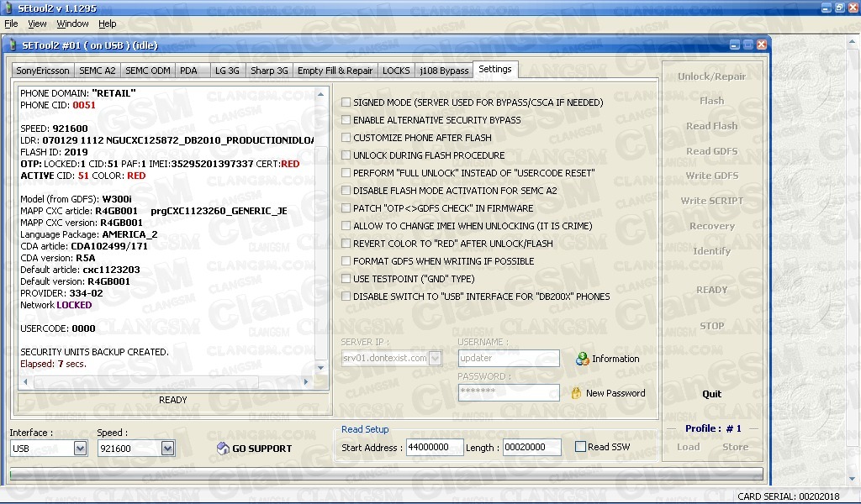Select the LG 3G tab
The width and height of the screenshot is (861, 504).
(x=227, y=71)
